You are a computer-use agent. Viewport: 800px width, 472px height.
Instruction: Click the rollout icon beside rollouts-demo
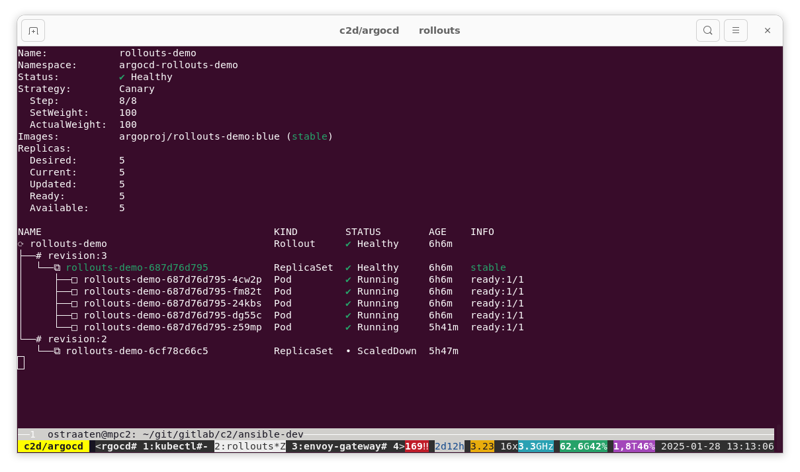[21, 244]
